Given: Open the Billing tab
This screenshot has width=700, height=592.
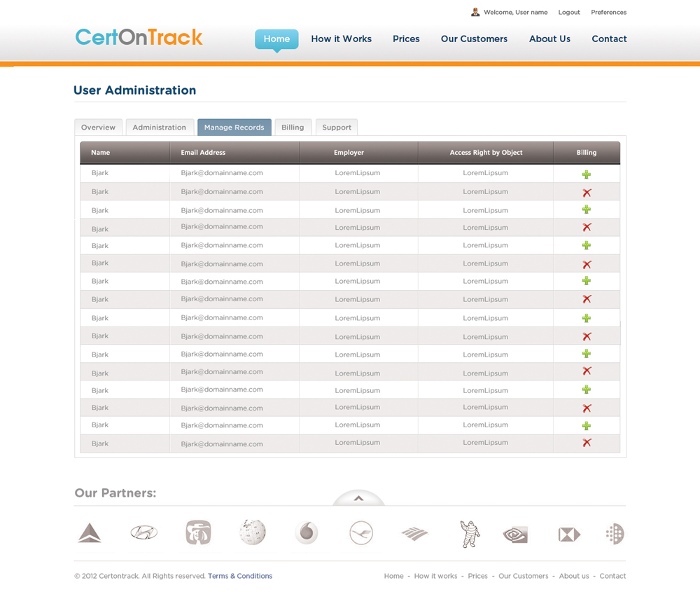Looking at the screenshot, I should click(293, 128).
